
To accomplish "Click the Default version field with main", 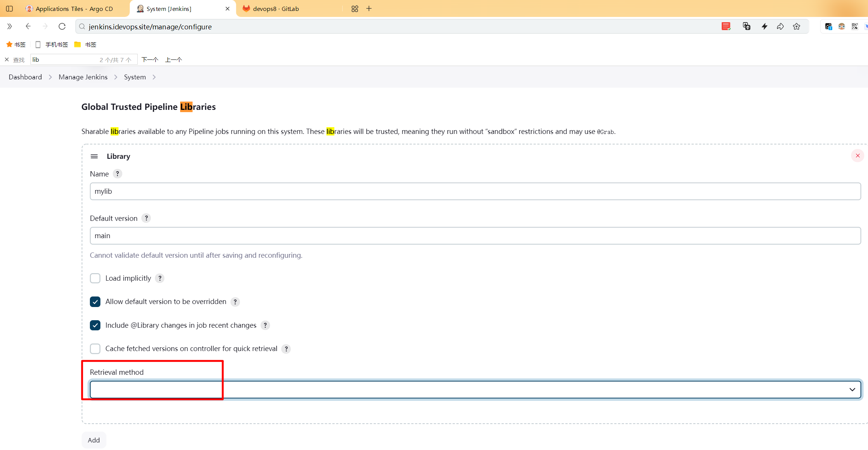I will click(475, 236).
